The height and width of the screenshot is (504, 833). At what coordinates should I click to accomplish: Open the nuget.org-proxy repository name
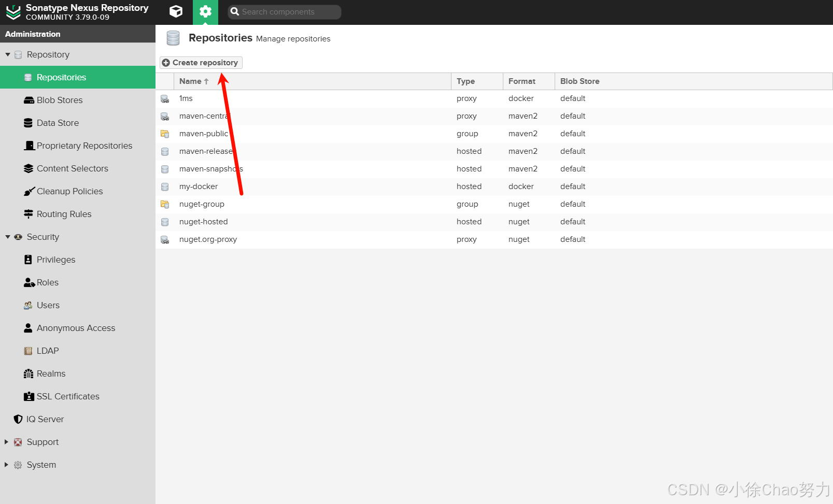click(208, 239)
